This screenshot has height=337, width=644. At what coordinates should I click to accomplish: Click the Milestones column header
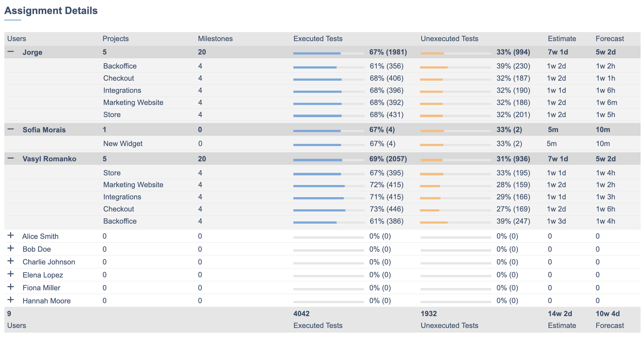(215, 39)
